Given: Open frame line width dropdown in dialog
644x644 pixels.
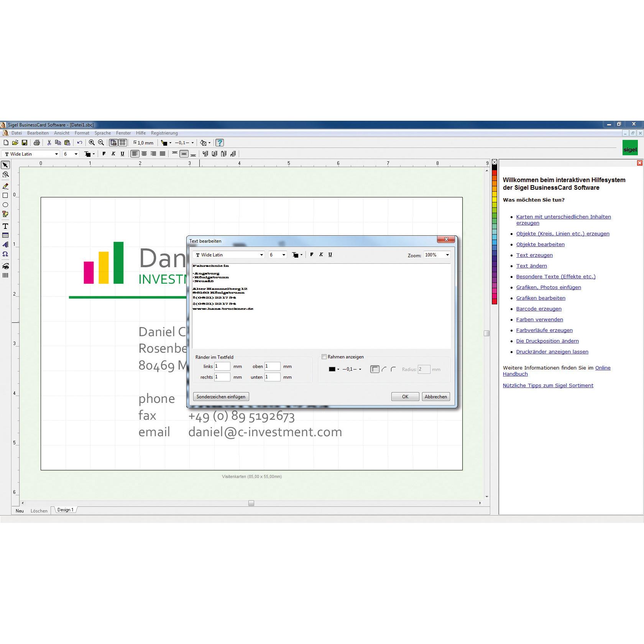Looking at the screenshot, I should pyautogui.click(x=360, y=369).
